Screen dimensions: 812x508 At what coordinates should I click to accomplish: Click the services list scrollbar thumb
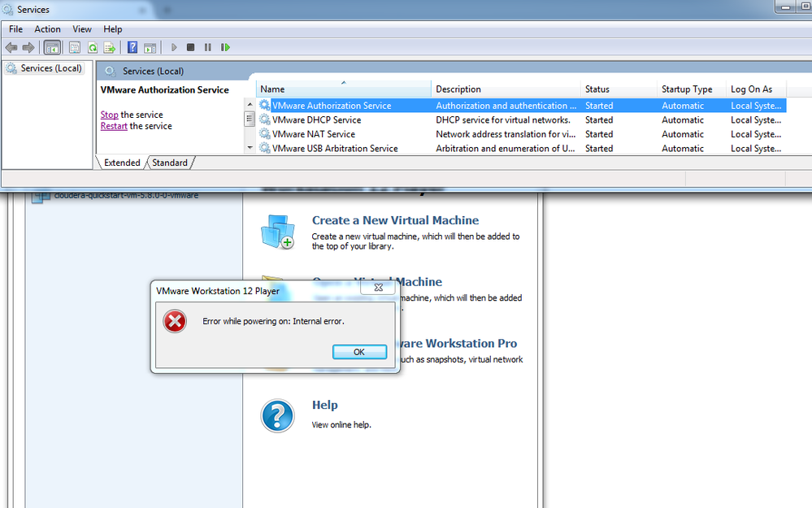click(250, 119)
